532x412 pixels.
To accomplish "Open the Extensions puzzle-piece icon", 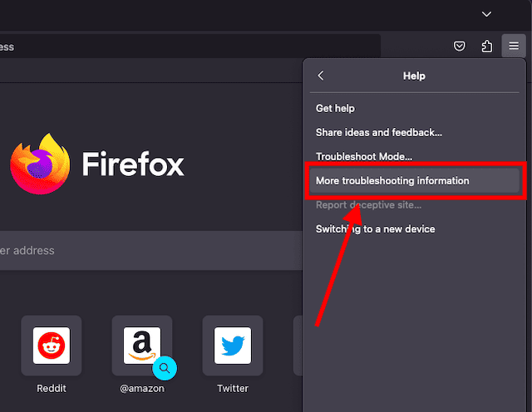I will click(487, 47).
